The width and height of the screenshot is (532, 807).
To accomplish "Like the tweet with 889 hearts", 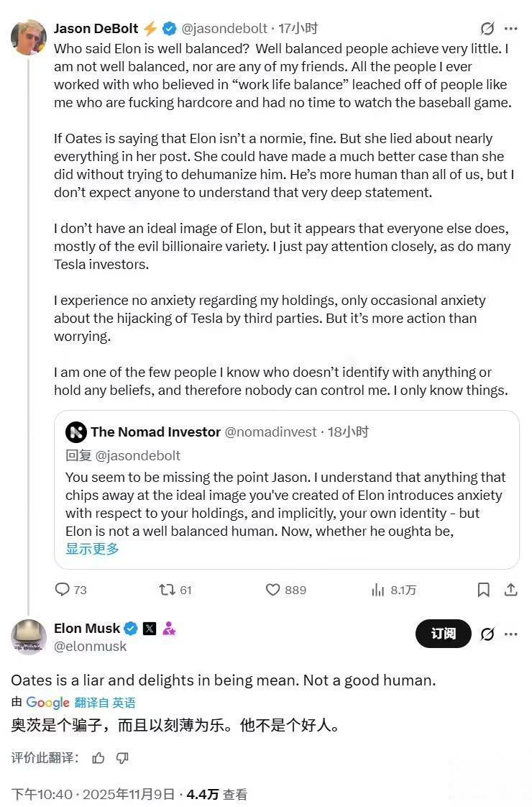I will click(x=273, y=590).
